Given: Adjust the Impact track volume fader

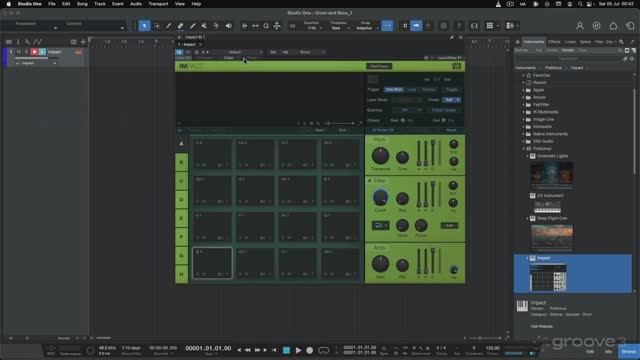Looking at the screenshot, I should point(36,58).
